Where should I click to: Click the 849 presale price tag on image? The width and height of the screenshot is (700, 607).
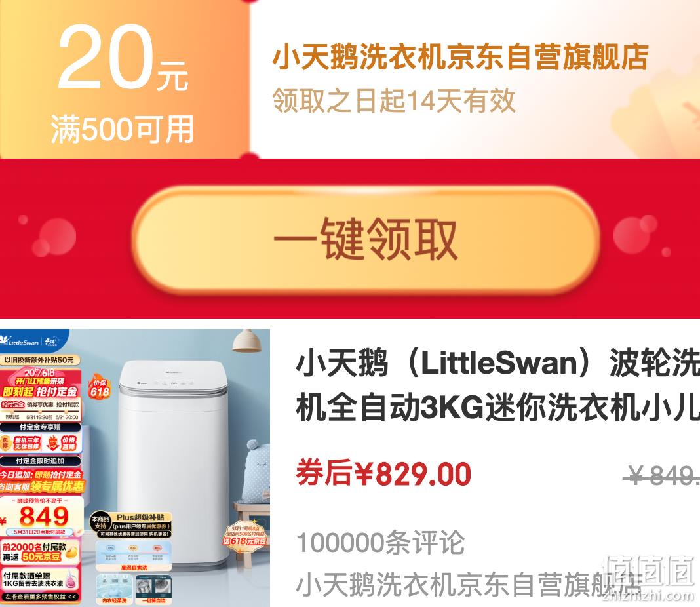pyautogui.click(x=41, y=517)
